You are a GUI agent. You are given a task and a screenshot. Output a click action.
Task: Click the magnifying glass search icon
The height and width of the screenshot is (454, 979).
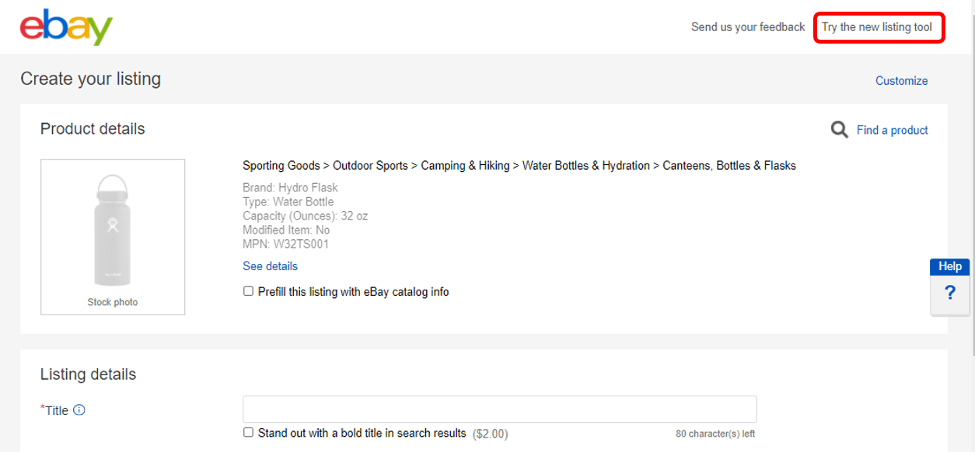pyautogui.click(x=840, y=129)
